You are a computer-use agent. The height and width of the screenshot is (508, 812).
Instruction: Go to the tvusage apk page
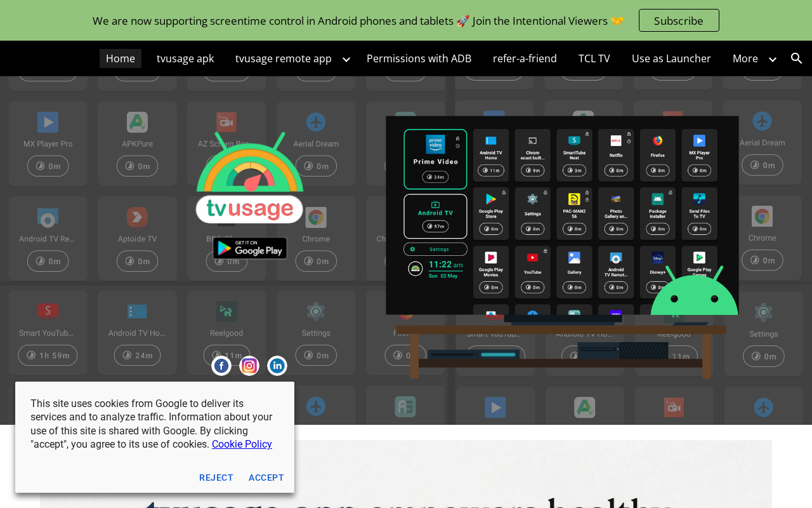point(185,58)
